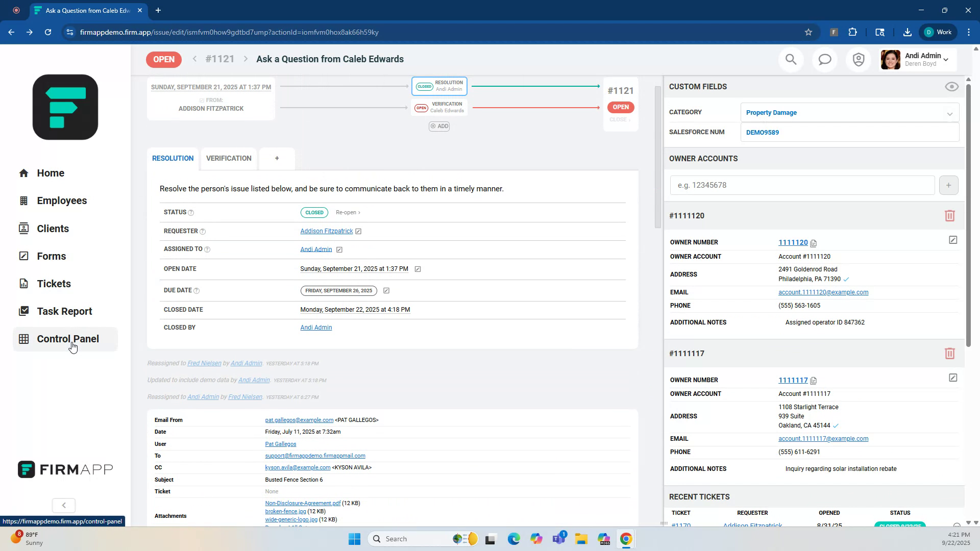980x551 pixels.
Task: Toggle the eye icon on the Custom Fields panel
Action: (951, 87)
